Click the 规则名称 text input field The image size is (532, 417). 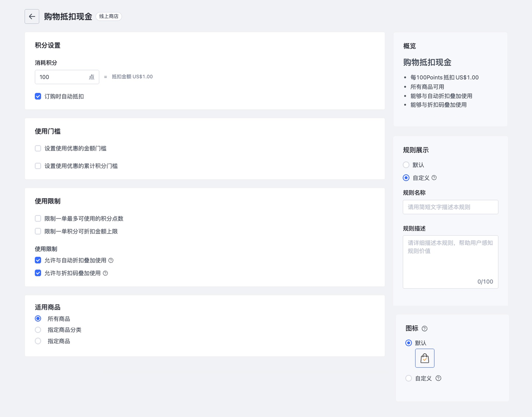coord(450,207)
